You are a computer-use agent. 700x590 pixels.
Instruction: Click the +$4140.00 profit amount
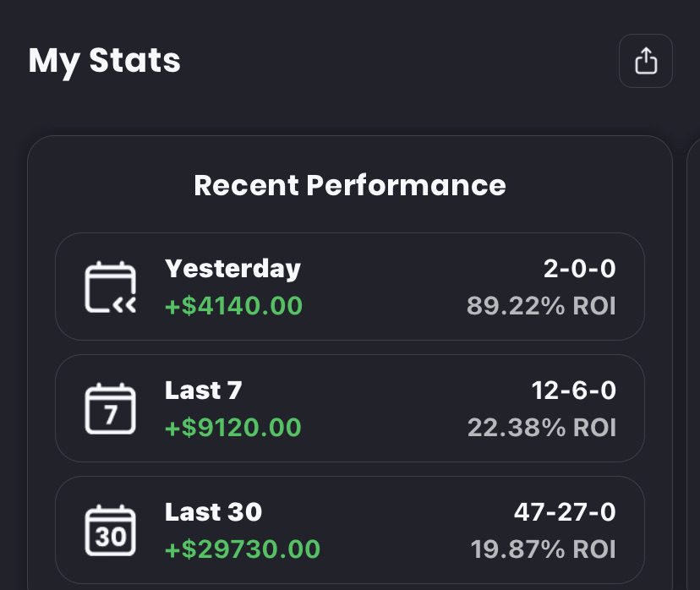[x=233, y=305]
